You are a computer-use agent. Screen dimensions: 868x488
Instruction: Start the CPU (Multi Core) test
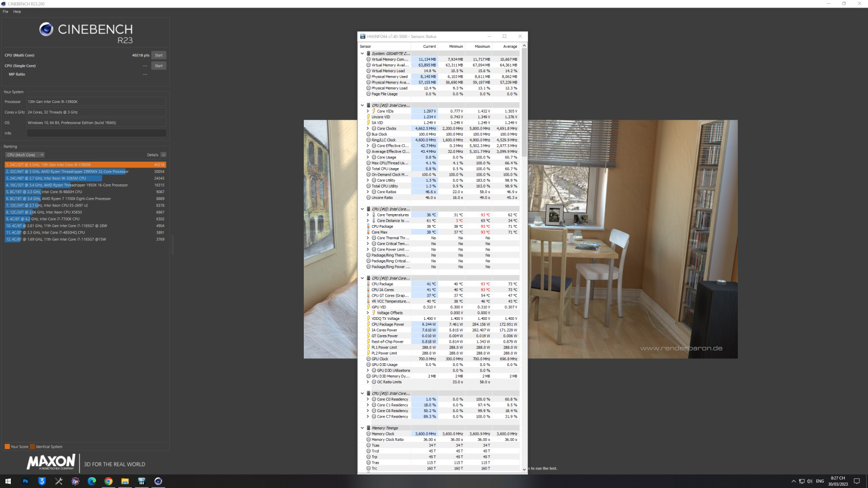(158, 55)
